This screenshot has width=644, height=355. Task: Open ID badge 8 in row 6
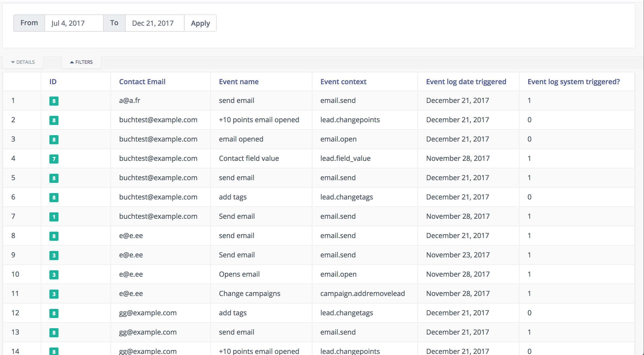(54, 197)
